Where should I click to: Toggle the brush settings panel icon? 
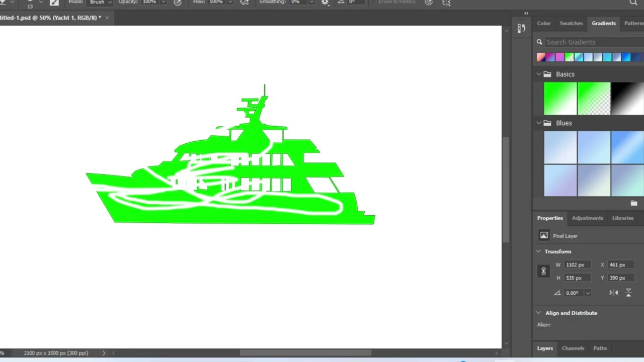coord(54,3)
